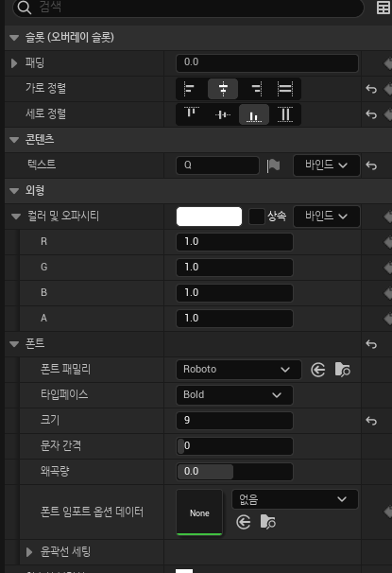Click the A channel value field
Image resolution: width=392 pixels, height=573 pixels.
click(x=234, y=319)
